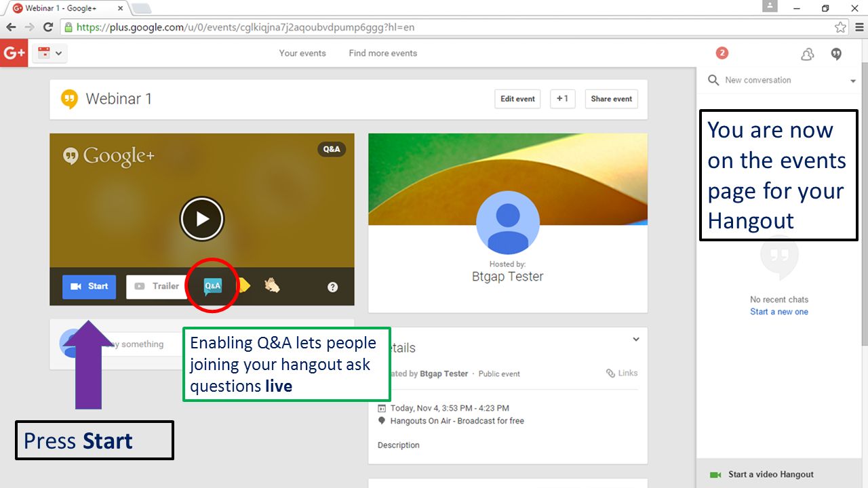The height and width of the screenshot is (488, 868).
Task: Play the Webinar 1 video
Action: (202, 219)
